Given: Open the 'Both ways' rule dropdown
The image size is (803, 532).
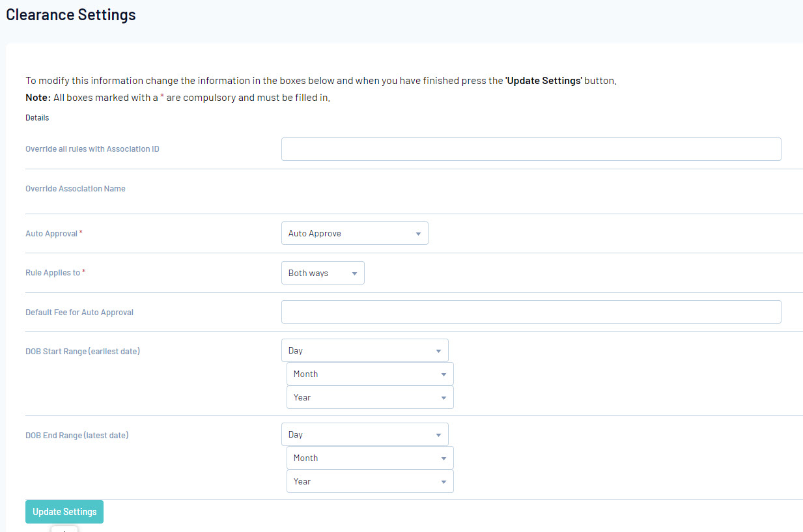Looking at the screenshot, I should (x=322, y=273).
